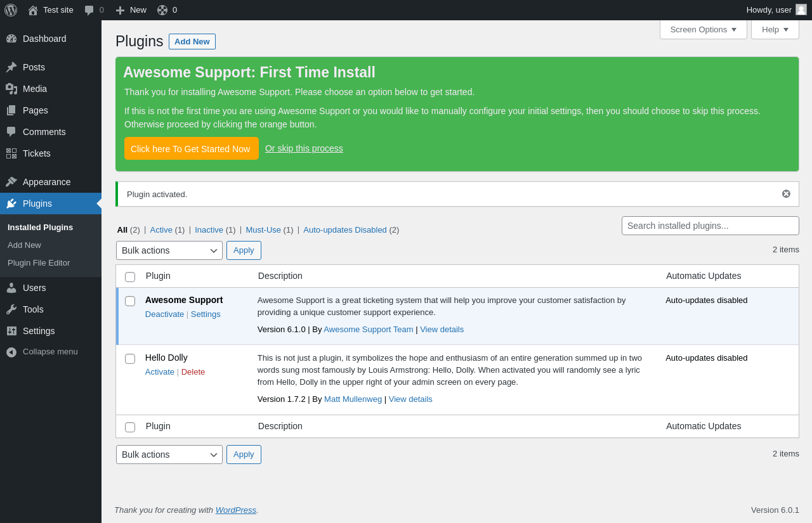
Task: Expand the Screen Options panel
Action: (x=703, y=29)
